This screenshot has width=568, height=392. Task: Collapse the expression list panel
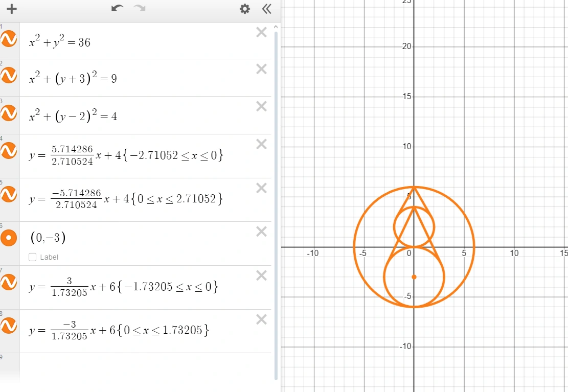tap(266, 9)
